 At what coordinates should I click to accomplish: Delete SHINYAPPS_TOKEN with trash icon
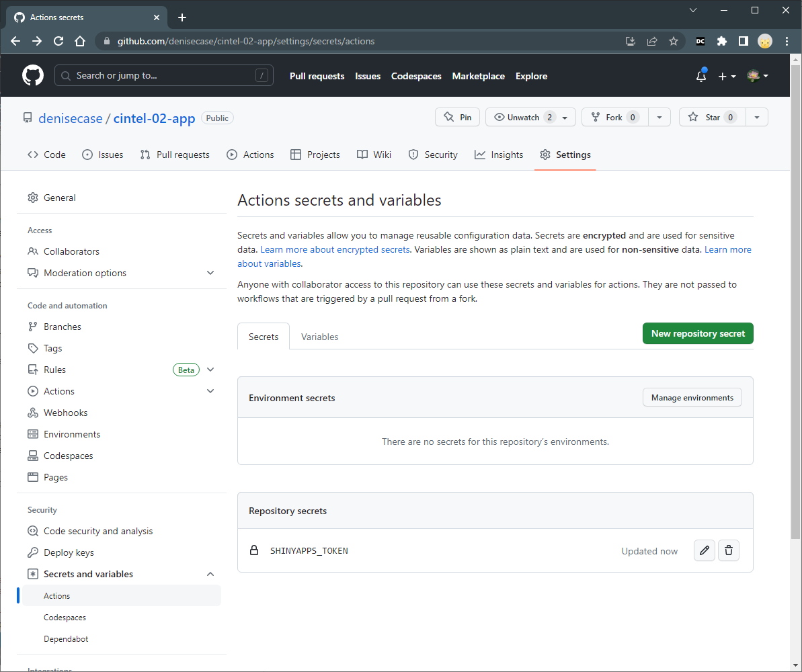click(729, 550)
